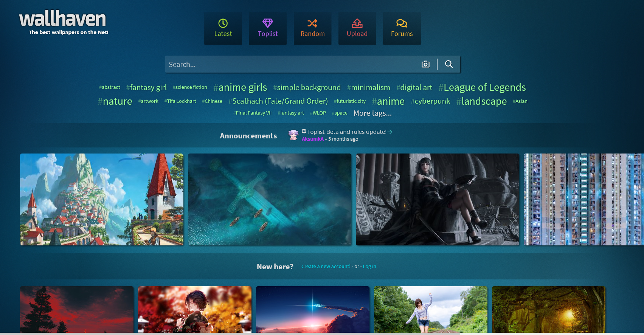Open the red sky pine tree wallpaper
644x335 pixels.
[77, 309]
